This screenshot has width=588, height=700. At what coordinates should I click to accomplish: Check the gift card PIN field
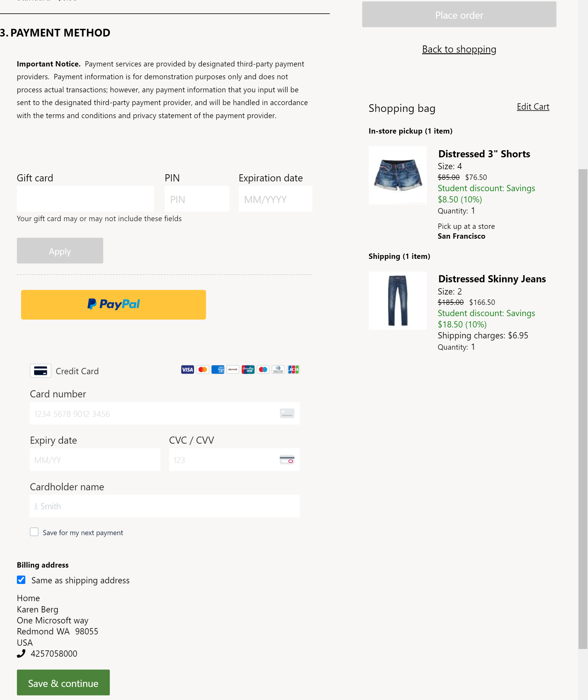[x=196, y=199]
